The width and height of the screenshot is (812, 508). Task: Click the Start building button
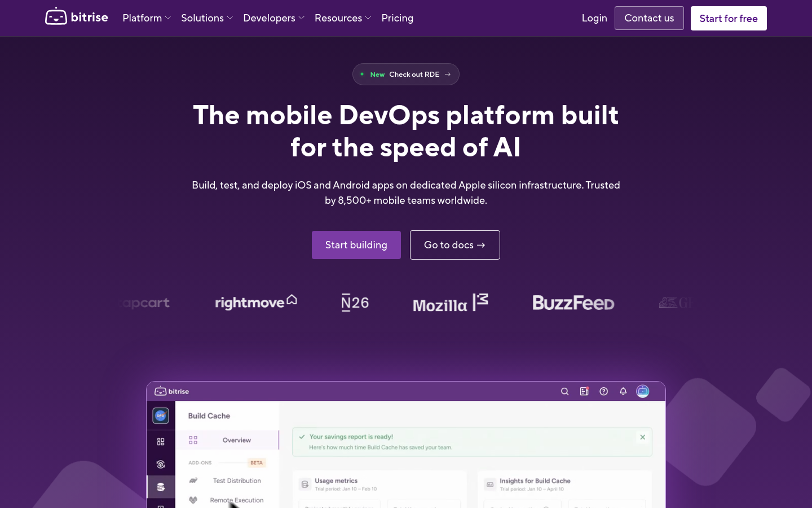coord(356,245)
